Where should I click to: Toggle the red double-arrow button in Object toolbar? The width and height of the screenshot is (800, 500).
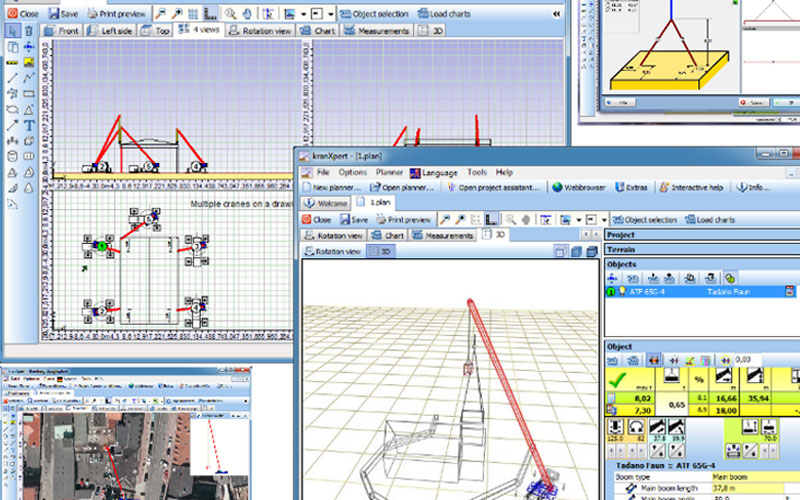(x=654, y=360)
